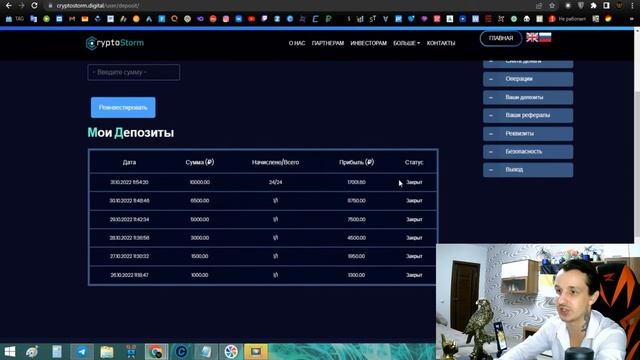This screenshot has height=360, width=640.
Task: Switch site language to English flag
Action: point(532,38)
